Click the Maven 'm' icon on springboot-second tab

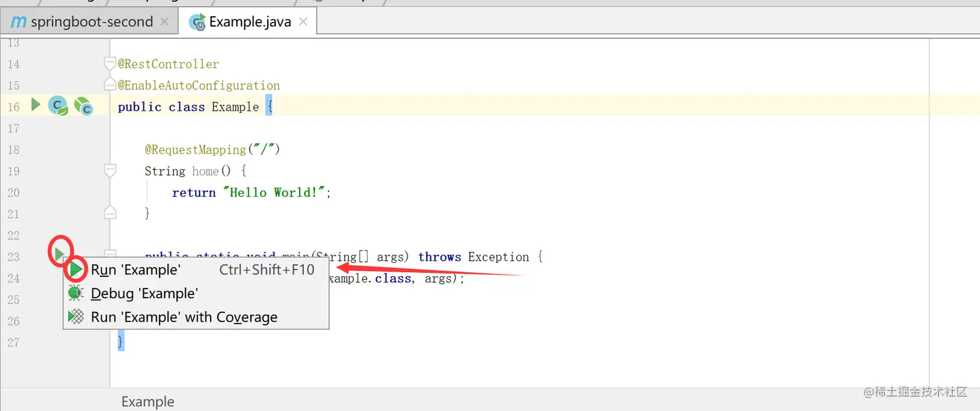19,22
